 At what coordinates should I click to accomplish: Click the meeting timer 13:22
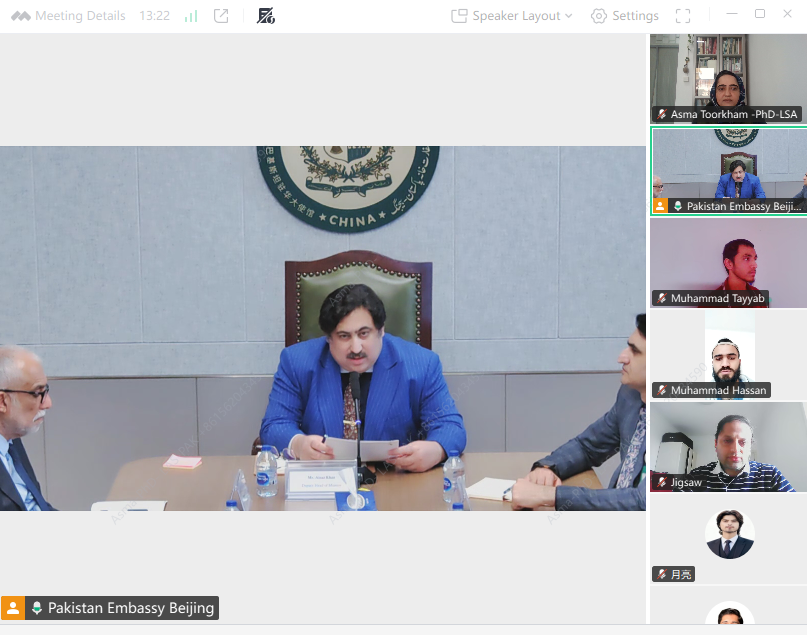coord(154,16)
